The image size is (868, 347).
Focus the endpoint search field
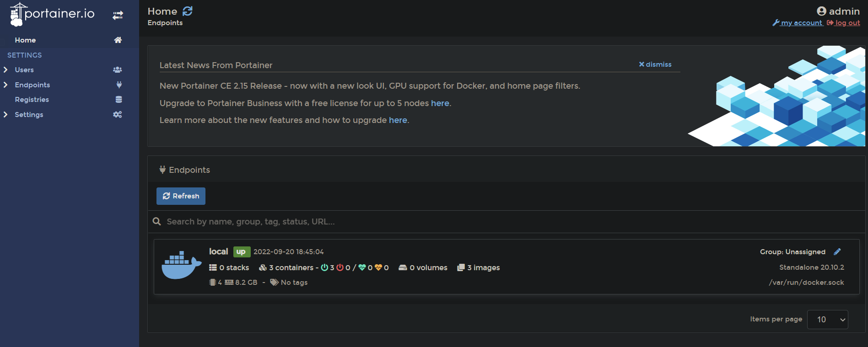pyautogui.click(x=507, y=222)
